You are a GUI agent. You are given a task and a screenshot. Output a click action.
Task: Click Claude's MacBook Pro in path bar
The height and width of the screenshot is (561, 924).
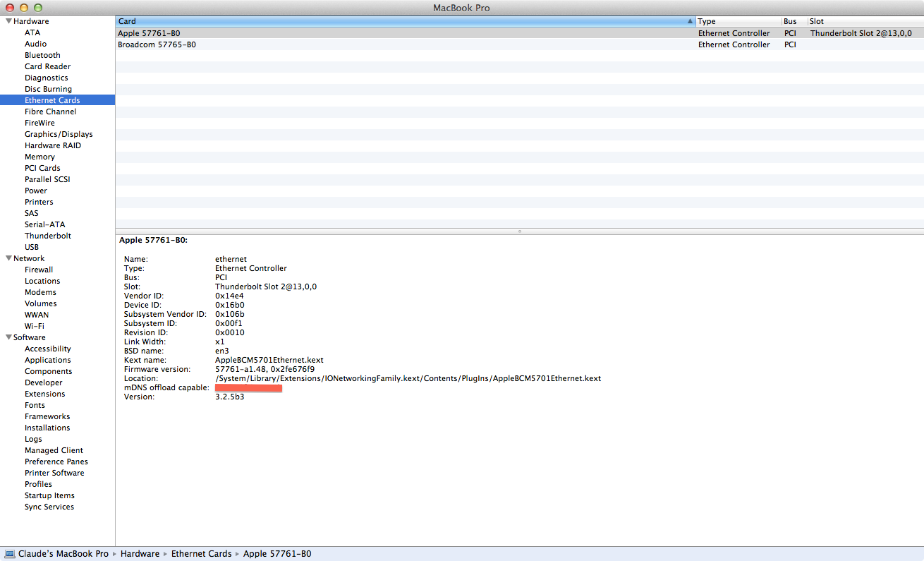(56, 554)
